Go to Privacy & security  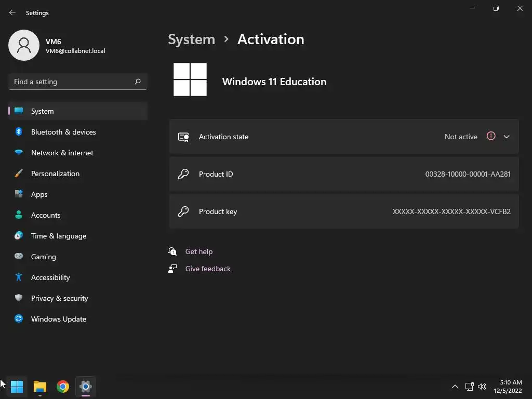78,298
